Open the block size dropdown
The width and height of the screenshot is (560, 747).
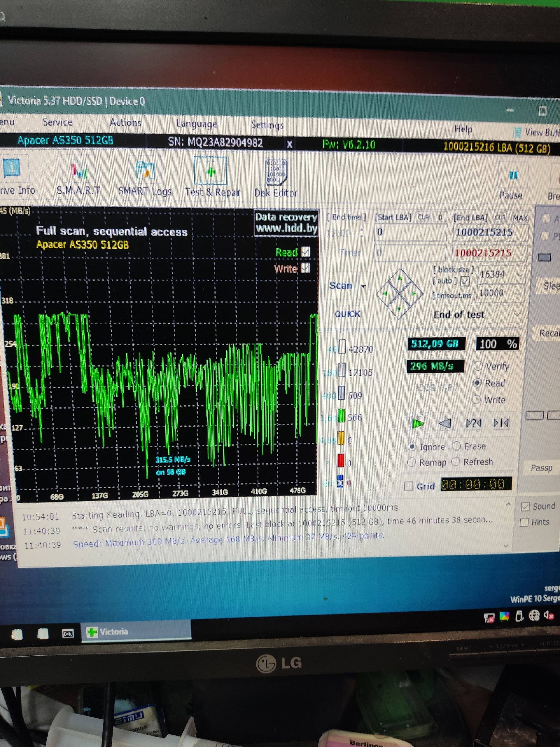point(520,275)
